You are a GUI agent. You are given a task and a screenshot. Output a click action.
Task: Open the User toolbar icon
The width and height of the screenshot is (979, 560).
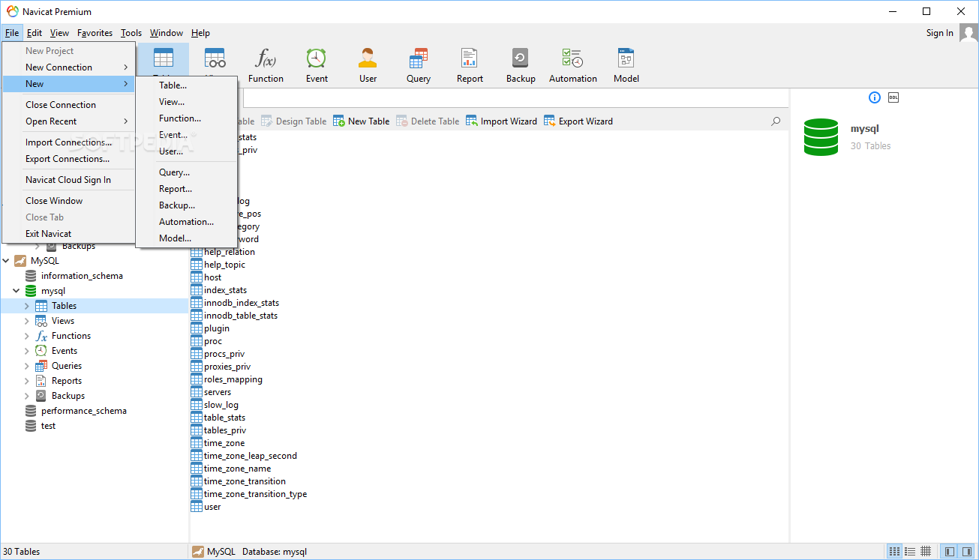click(368, 58)
